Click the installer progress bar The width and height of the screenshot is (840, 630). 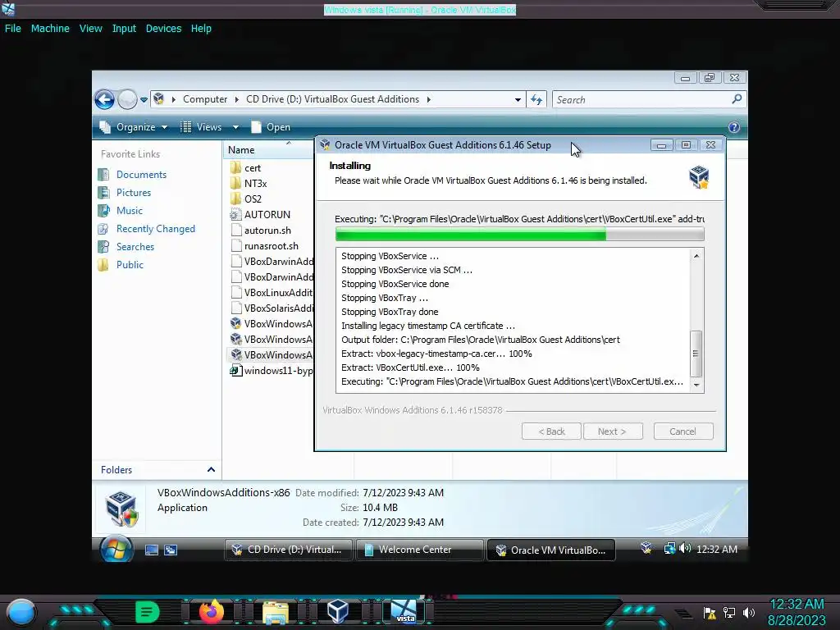[x=519, y=234]
